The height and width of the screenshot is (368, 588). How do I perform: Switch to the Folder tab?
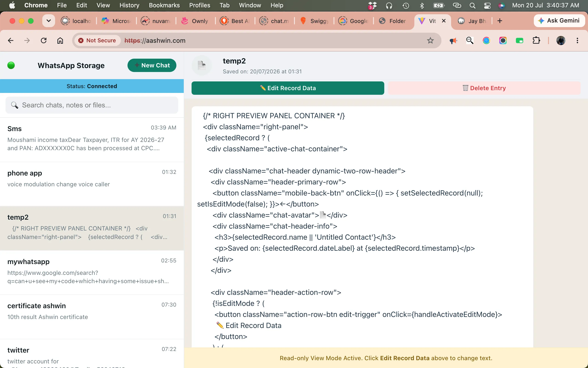393,21
